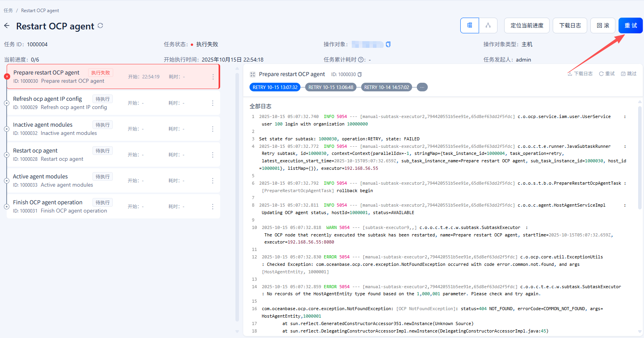Click 定位当前进度 to locate current progress
The width and height of the screenshot is (644, 338).
coord(526,25)
